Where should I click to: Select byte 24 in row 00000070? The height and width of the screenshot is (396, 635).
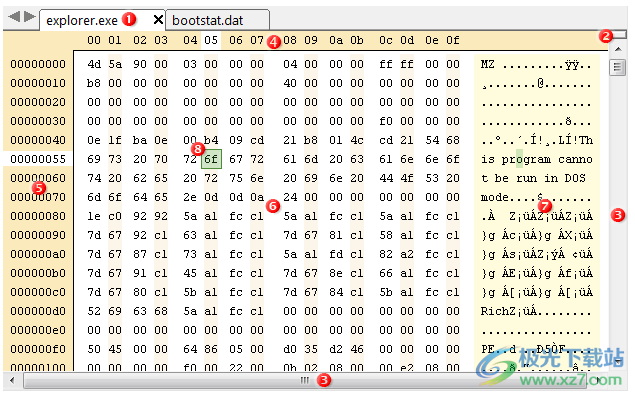(x=290, y=197)
